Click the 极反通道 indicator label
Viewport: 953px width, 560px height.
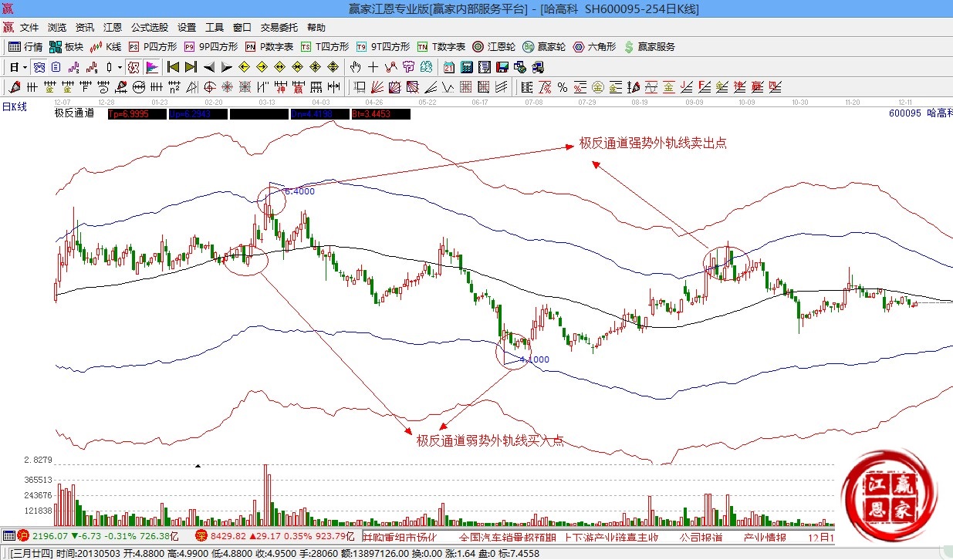74,113
